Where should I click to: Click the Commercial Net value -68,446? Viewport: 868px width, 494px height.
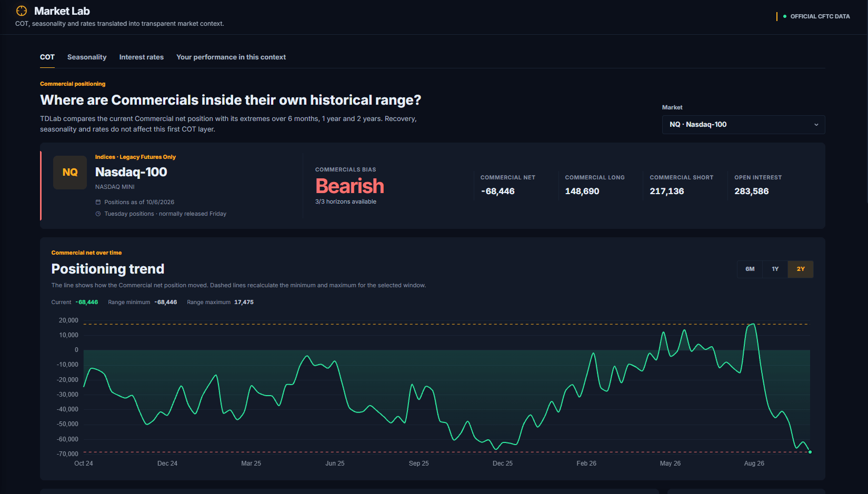coord(498,191)
